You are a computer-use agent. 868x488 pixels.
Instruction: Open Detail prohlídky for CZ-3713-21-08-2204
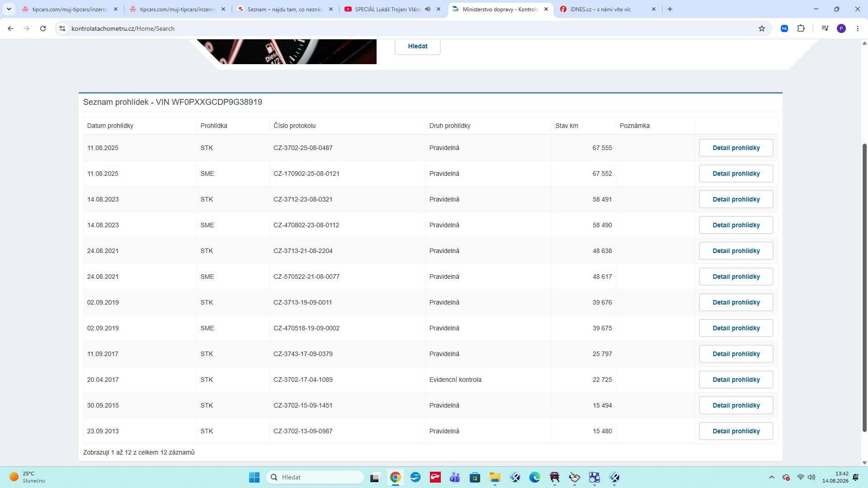736,251
